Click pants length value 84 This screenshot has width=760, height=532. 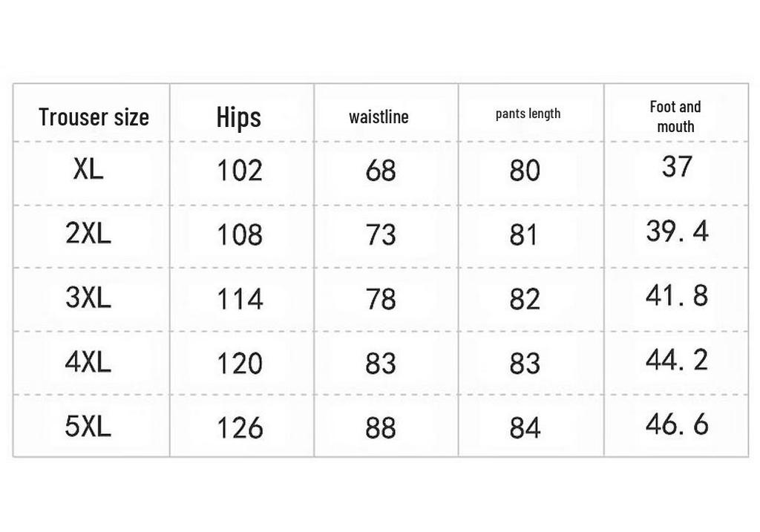(x=525, y=428)
